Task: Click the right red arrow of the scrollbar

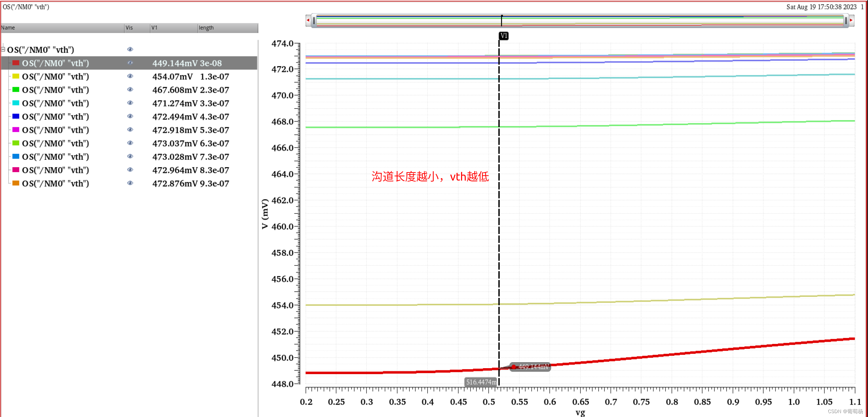Action: (851, 20)
